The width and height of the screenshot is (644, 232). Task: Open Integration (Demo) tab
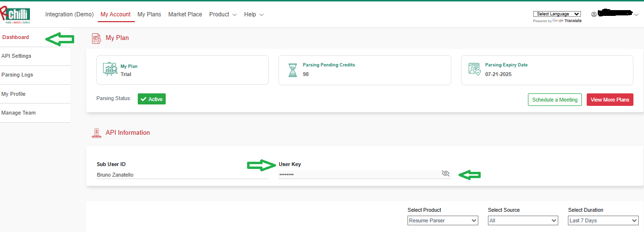coord(69,14)
